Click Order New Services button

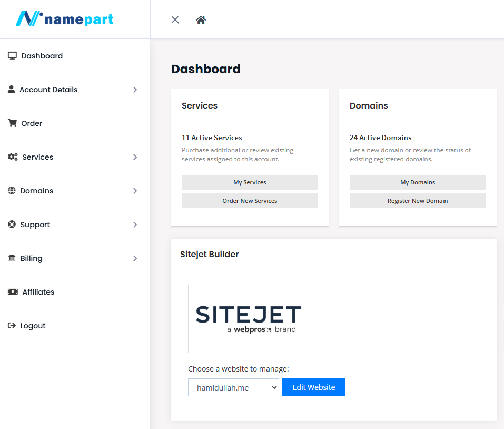tap(250, 201)
